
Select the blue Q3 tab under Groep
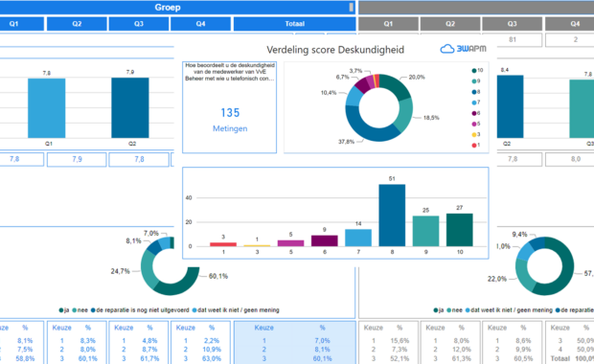(x=139, y=24)
